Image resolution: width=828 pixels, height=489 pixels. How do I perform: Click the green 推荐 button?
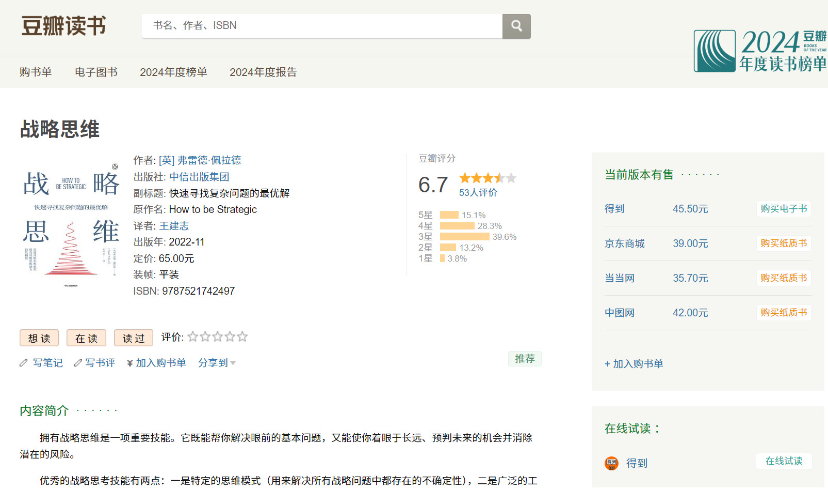pyautogui.click(x=525, y=359)
